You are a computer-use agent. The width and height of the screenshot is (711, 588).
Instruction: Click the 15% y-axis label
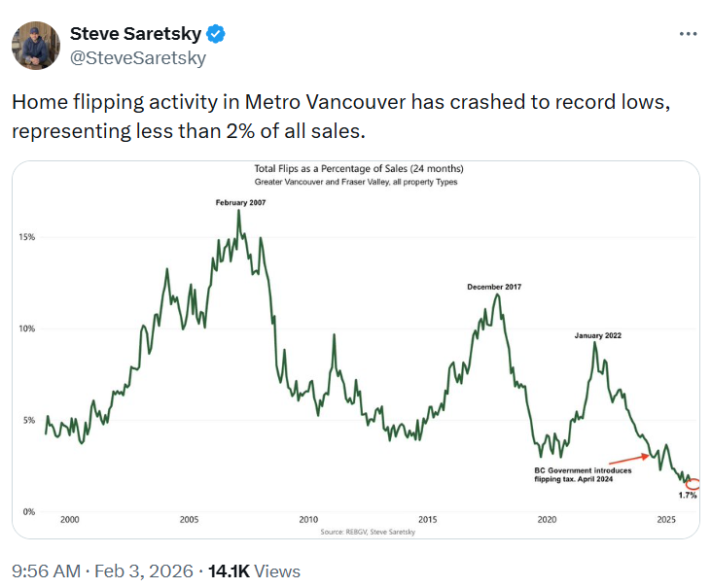coord(27,237)
